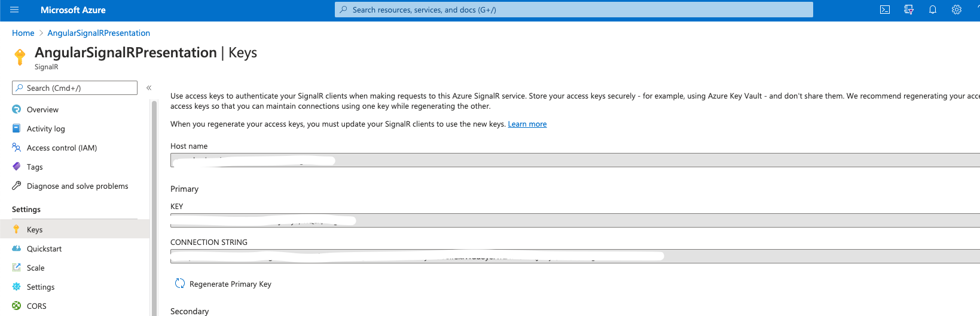Open Directory and subscription filter icon
Image resolution: width=980 pixels, height=316 pixels.
pyautogui.click(x=909, y=10)
